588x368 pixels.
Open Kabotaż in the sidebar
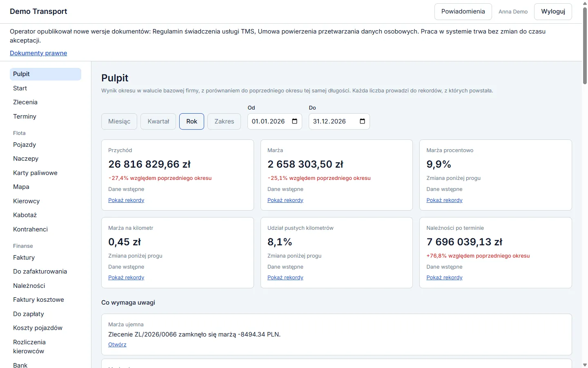pos(45,215)
